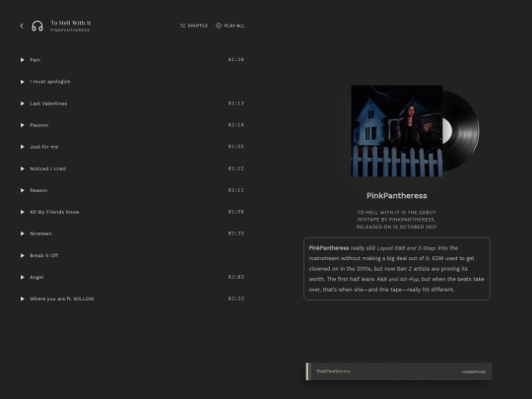Viewport: 532px width, 399px height.
Task: Play the track Break It Off
Action: coord(23,255)
